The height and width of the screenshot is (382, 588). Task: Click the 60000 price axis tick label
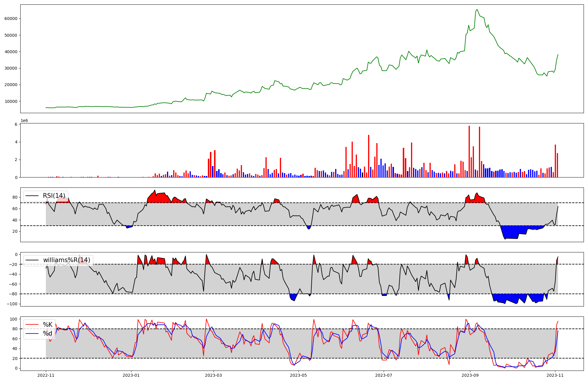(11, 19)
